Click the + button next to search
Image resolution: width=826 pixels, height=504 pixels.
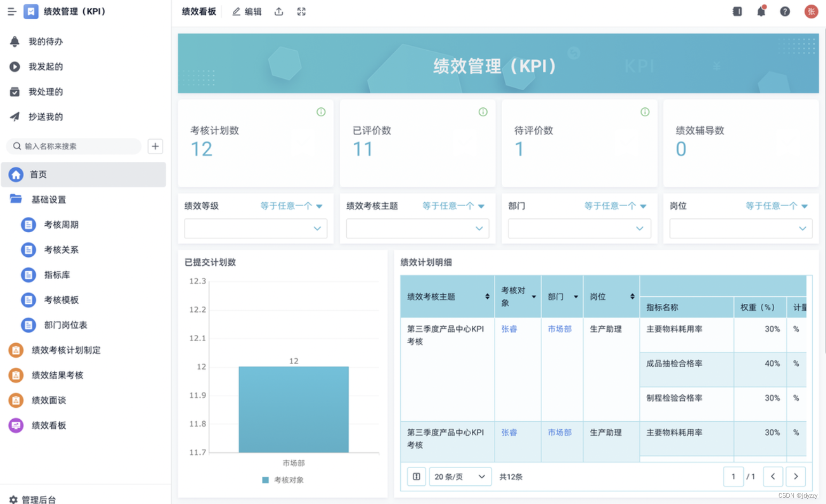155,146
